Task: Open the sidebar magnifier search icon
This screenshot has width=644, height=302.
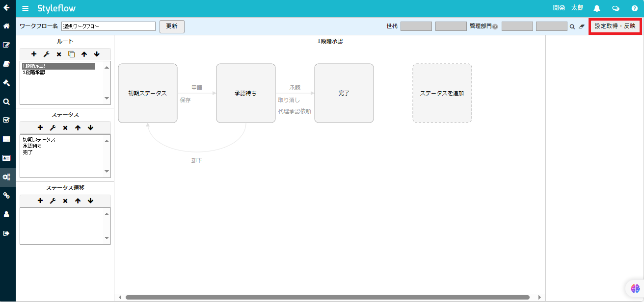Action: 7,101
